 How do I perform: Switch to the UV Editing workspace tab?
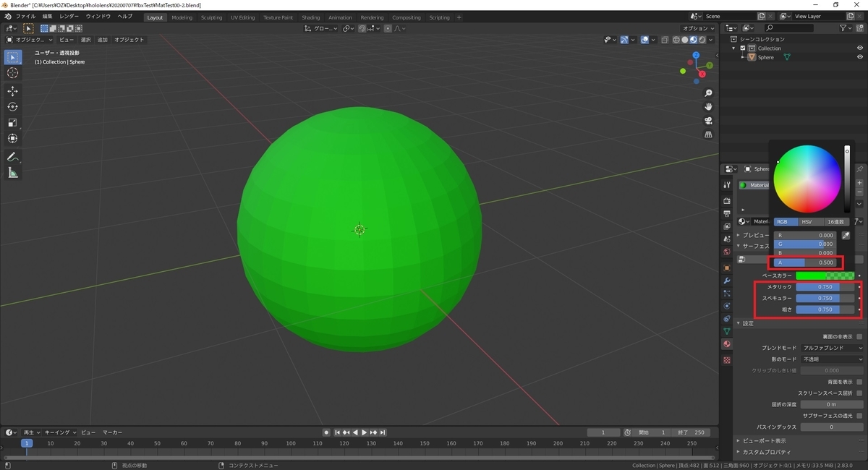(243, 17)
